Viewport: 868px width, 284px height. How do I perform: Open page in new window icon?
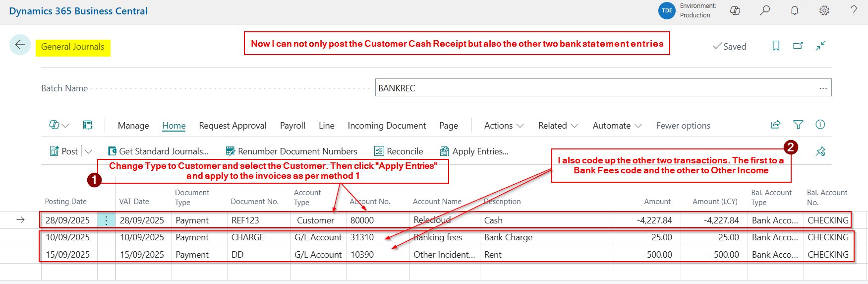coord(798,46)
